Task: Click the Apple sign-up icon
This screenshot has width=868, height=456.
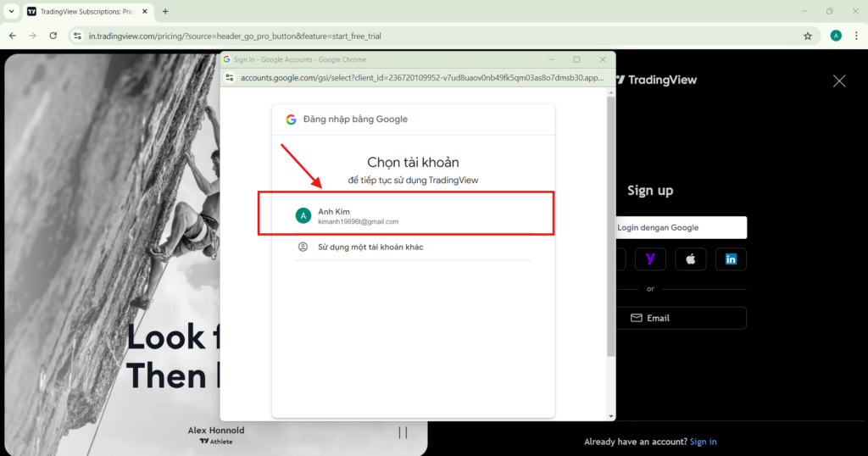Action: tap(690, 259)
